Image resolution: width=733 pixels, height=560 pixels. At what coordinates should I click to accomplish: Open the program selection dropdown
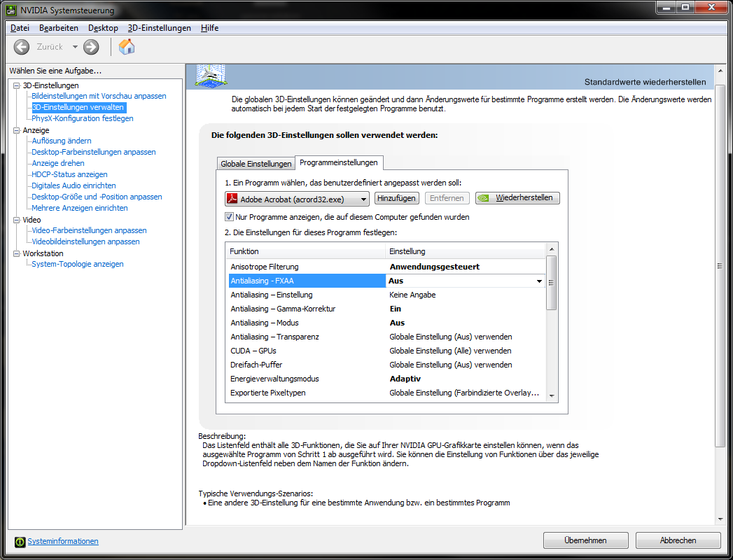(297, 199)
